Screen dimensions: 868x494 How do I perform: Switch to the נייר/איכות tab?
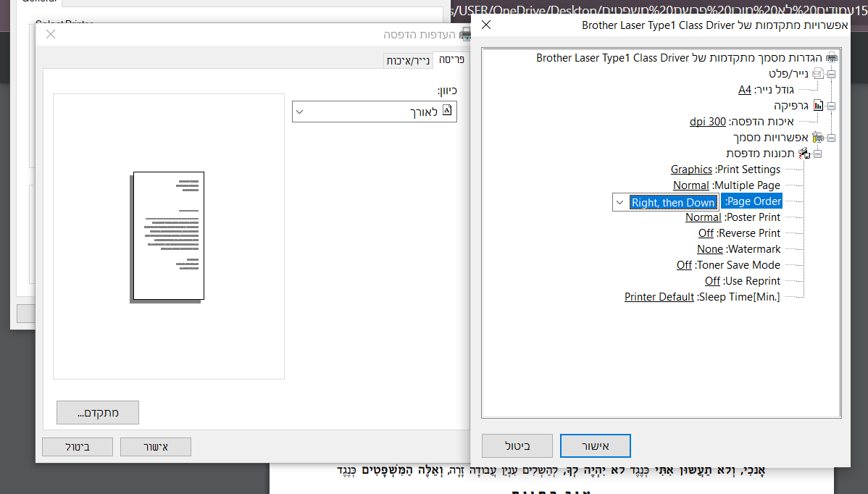tap(408, 60)
